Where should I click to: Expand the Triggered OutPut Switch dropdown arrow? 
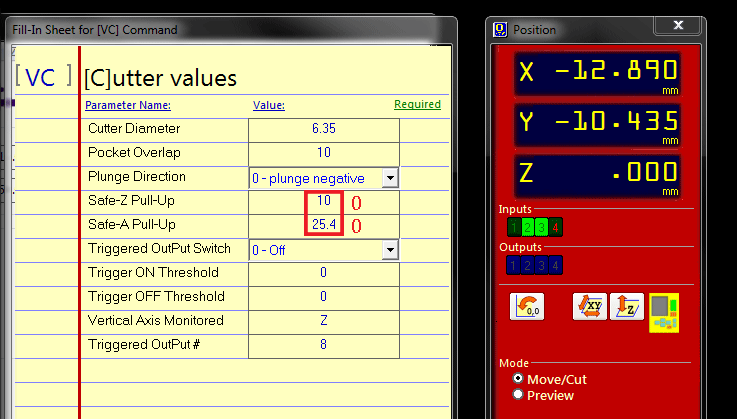[390, 250]
